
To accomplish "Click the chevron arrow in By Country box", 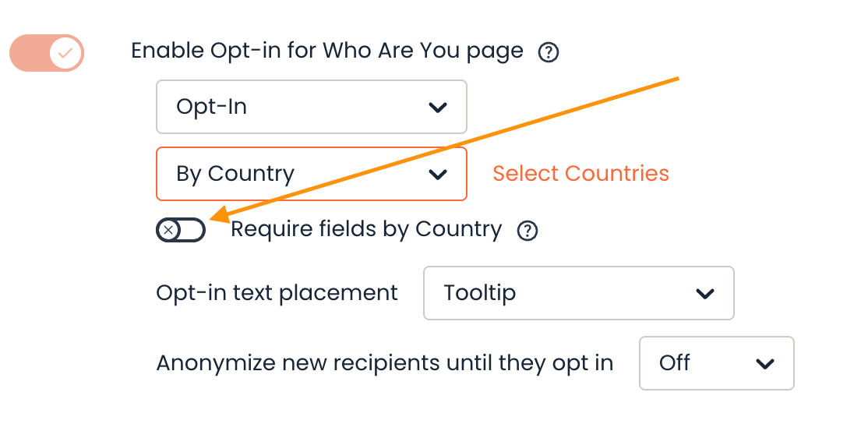I will (x=438, y=175).
